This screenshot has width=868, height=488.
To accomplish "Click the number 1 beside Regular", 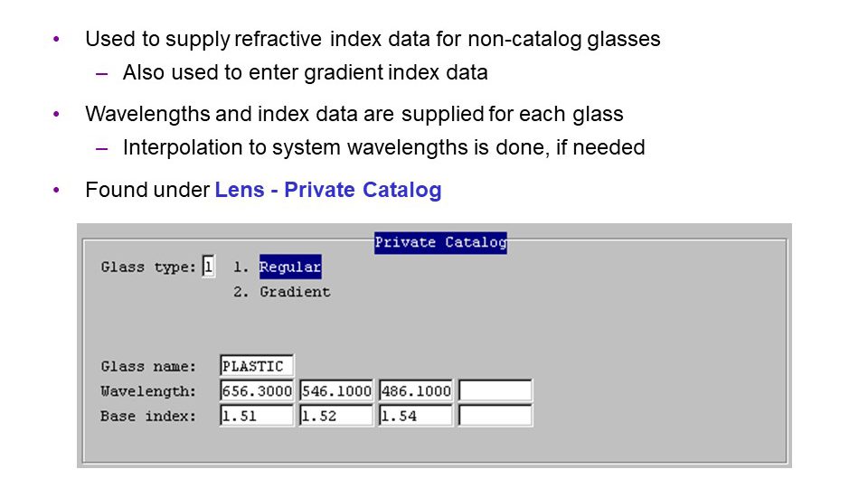I will pyautogui.click(x=240, y=267).
